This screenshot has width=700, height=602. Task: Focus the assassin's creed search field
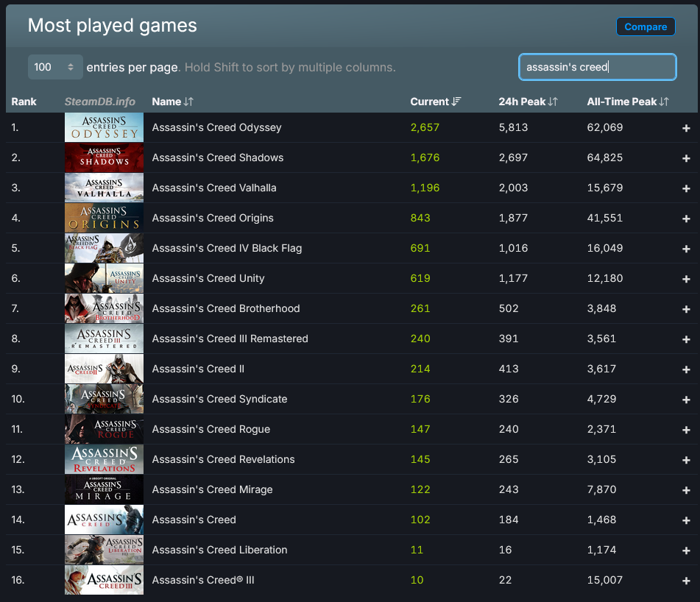point(598,67)
